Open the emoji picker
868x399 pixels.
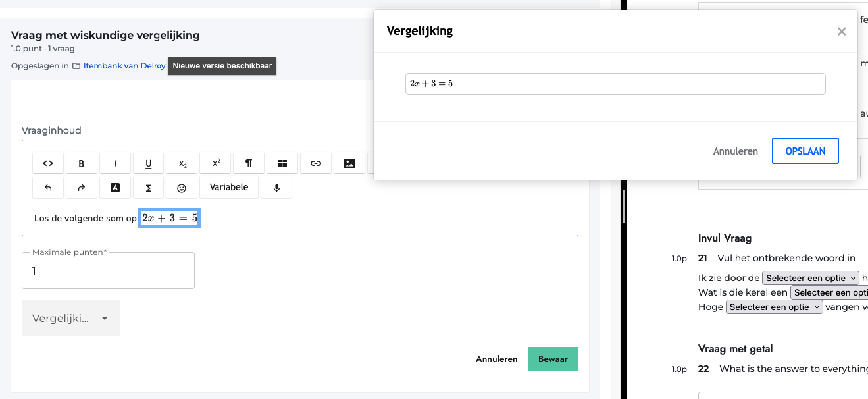coord(182,188)
